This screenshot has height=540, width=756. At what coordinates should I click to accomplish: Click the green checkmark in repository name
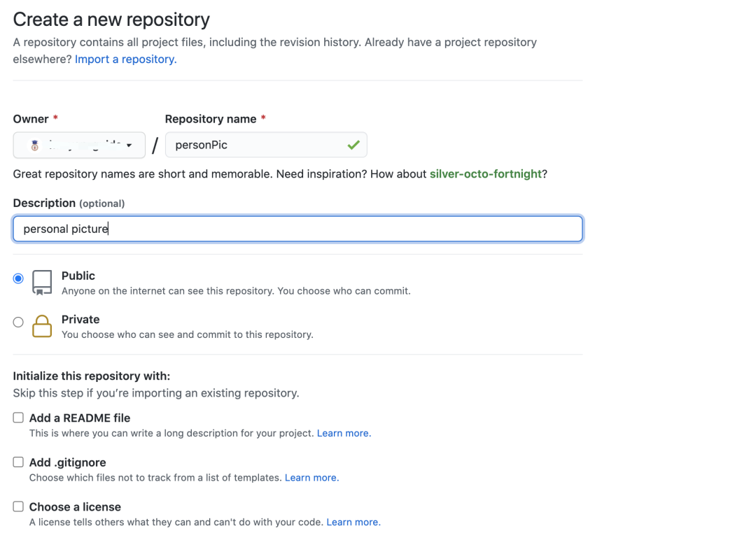point(353,145)
